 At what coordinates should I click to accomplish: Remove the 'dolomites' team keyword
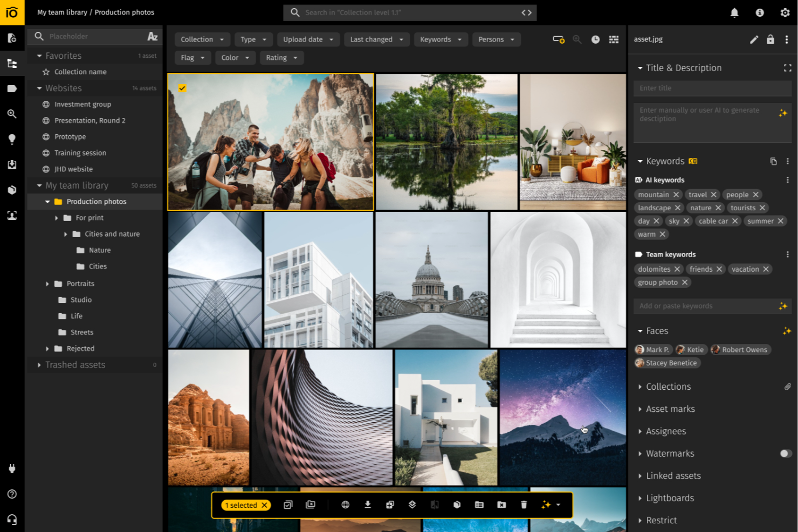coord(677,269)
